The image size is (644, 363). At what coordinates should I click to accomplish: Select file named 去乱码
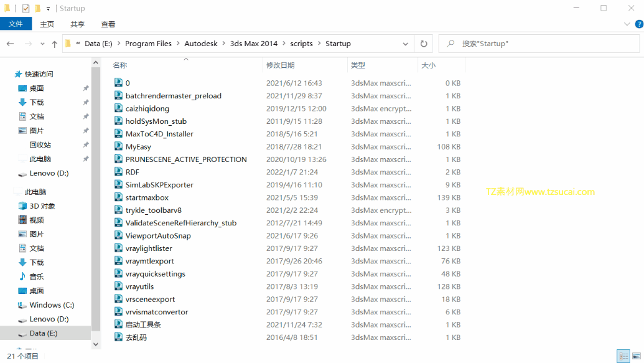point(136,337)
